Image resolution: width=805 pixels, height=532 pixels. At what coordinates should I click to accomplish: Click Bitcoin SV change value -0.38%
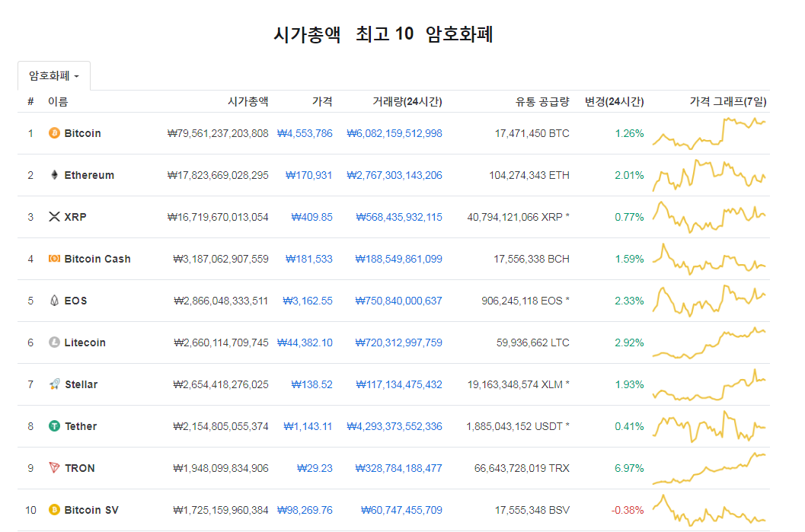(628, 510)
